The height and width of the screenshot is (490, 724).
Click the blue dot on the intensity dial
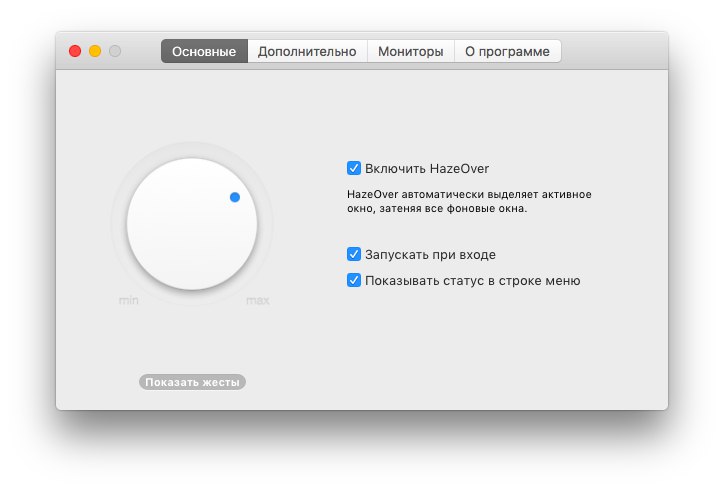coord(235,197)
